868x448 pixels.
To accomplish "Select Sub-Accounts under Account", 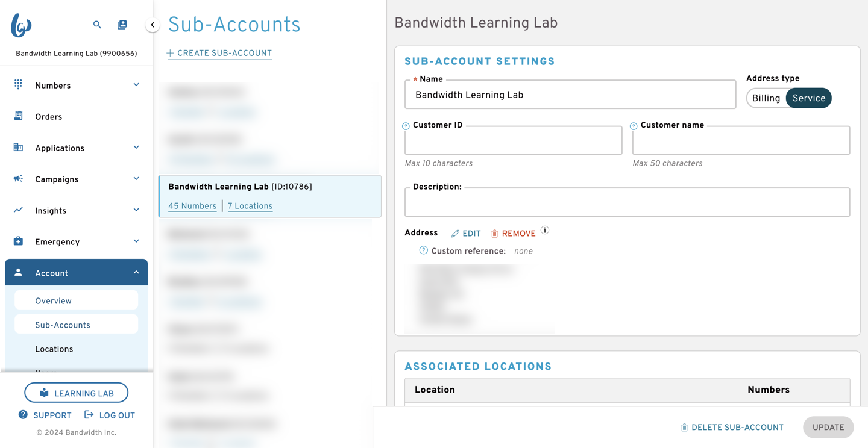I will [76, 325].
